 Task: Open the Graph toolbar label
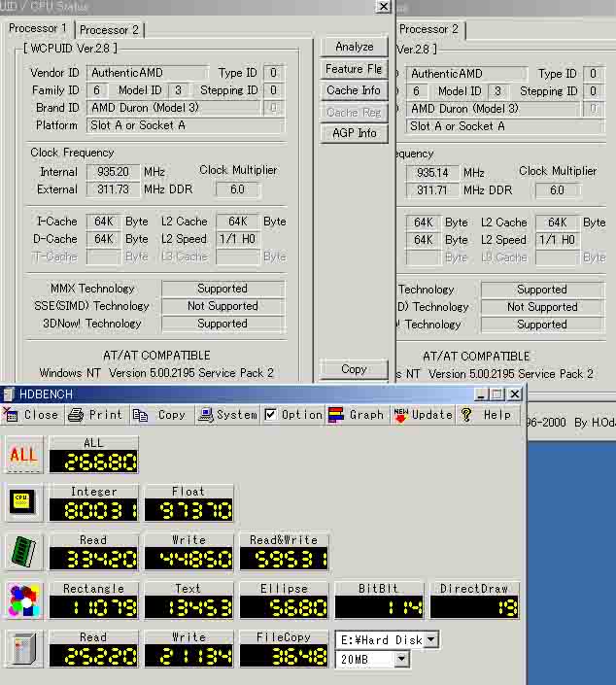[366, 415]
